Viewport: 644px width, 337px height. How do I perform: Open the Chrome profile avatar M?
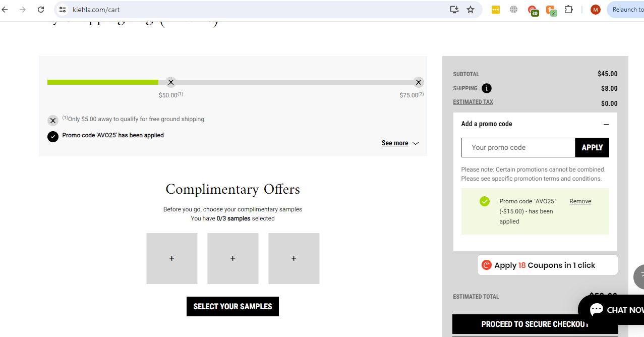click(x=595, y=10)
